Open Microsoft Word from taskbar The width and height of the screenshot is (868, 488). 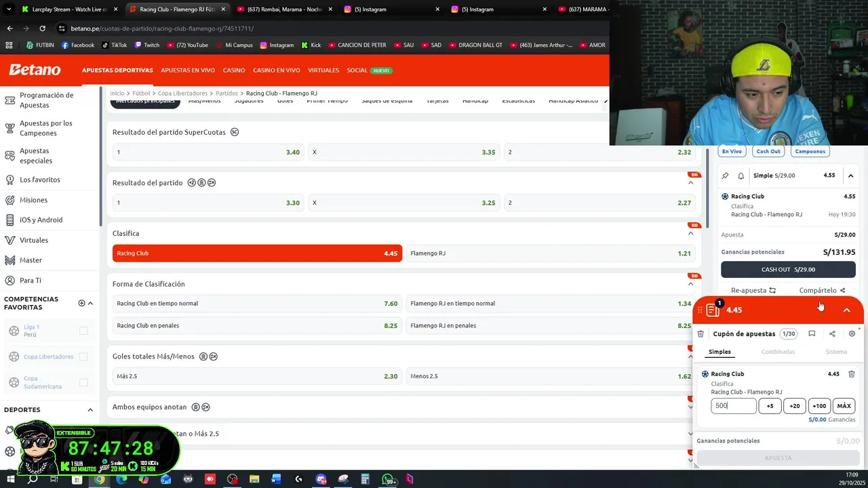(x=277, y=479)
